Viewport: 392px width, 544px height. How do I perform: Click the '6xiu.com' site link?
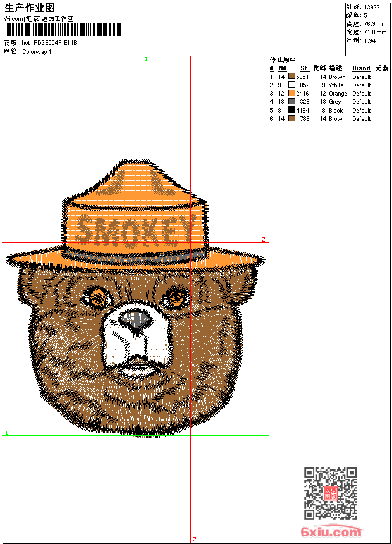331,531
